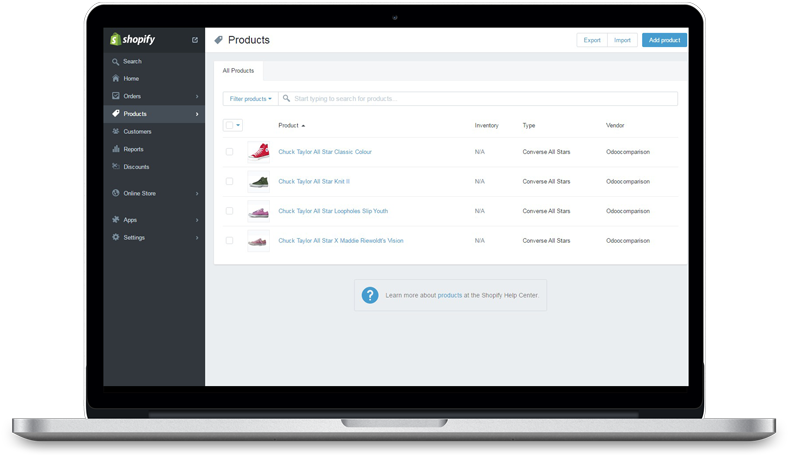Click the blue help question mark icon
Viewport: 788px width, 455px height.
pos(370,295)
